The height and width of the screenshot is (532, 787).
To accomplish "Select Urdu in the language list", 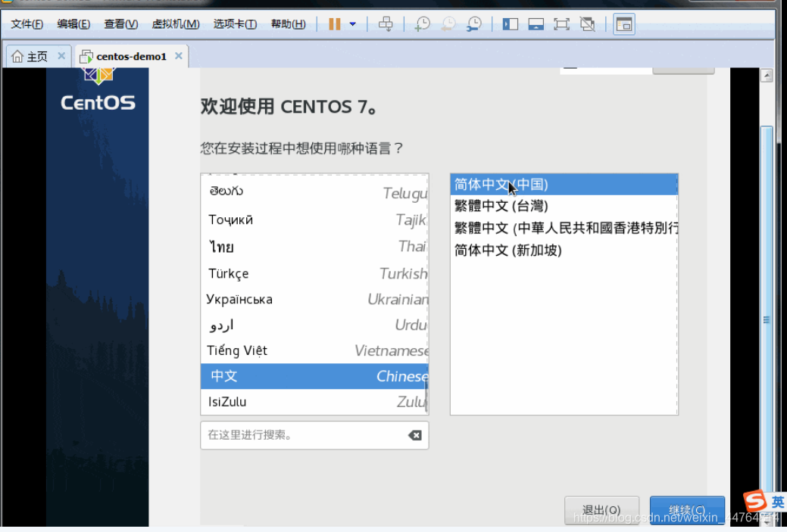I will pos(314,325).
